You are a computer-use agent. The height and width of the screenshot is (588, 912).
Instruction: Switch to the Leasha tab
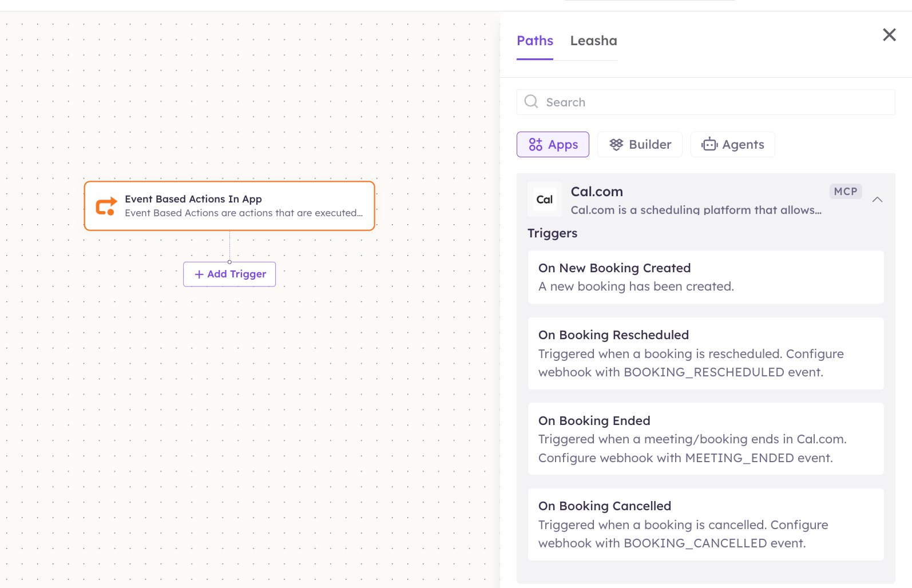pyautogui.click(x=593, y=41)
